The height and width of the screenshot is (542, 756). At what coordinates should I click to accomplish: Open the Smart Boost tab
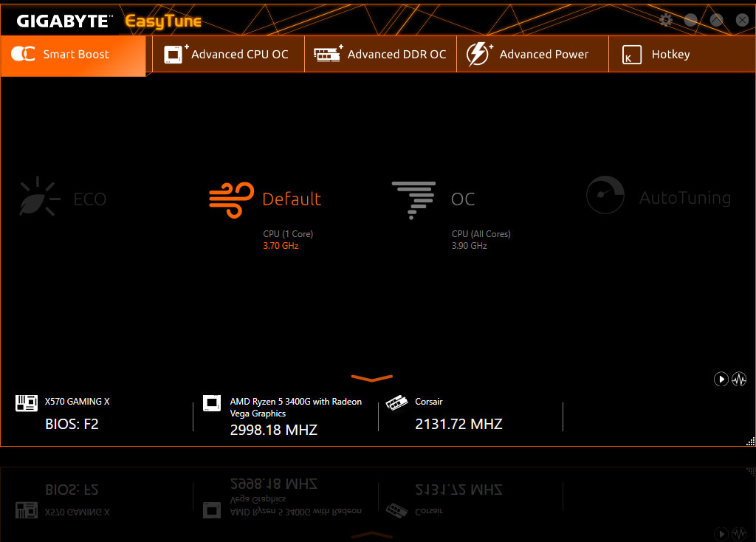coord(73,55)
